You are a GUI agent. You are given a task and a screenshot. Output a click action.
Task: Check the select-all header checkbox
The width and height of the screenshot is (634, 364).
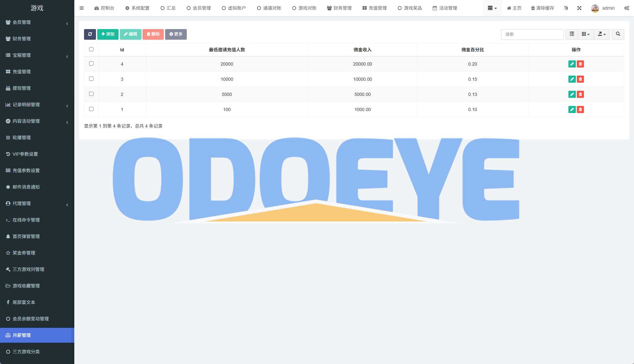pos(91,49)
